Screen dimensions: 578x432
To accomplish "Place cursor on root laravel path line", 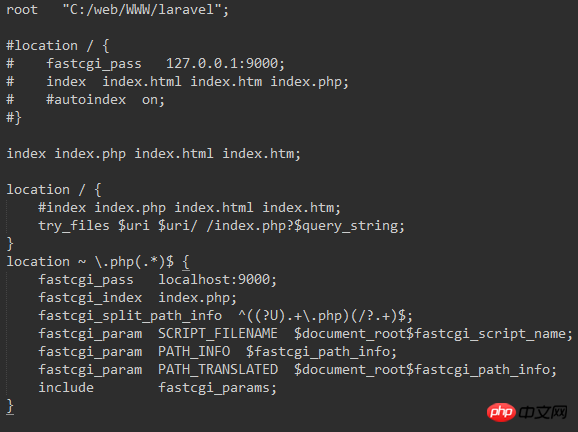I will coord(118,10).
